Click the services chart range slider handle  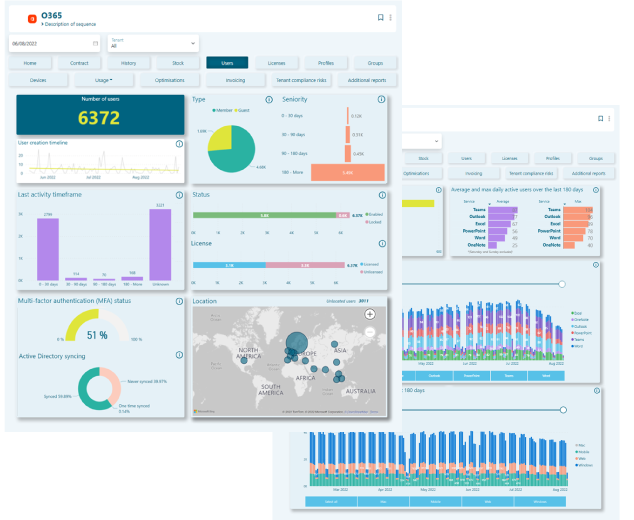pos(562,284)
